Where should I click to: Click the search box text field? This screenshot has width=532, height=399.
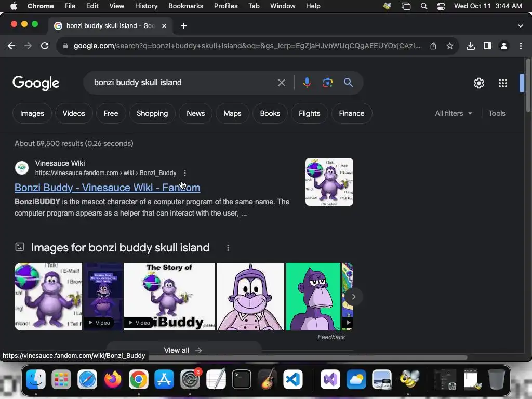click(183, 83)
